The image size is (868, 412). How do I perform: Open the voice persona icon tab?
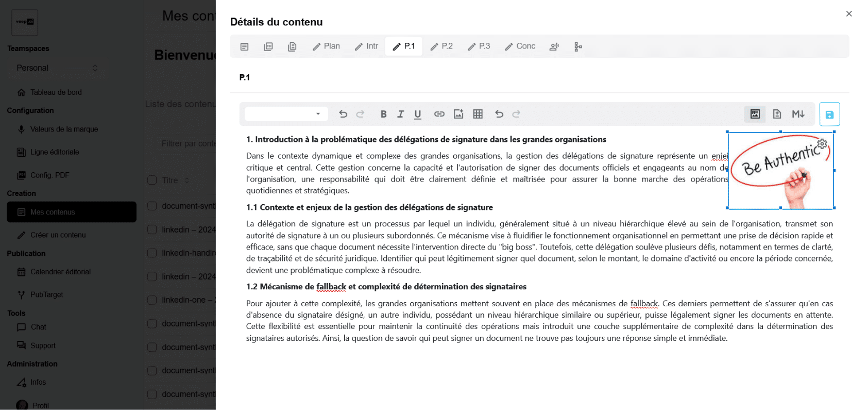(554, 46)
